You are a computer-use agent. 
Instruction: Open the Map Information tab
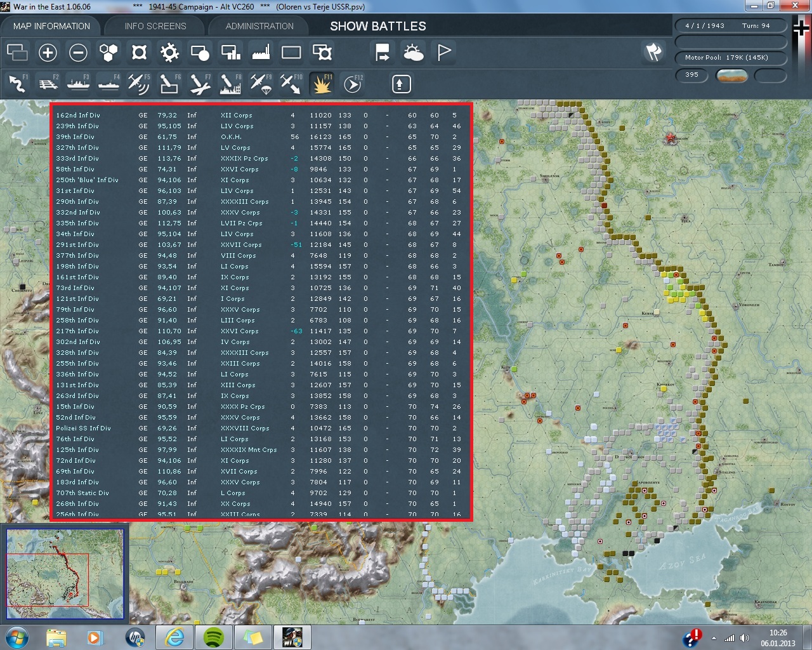click(x=51, y=26)
